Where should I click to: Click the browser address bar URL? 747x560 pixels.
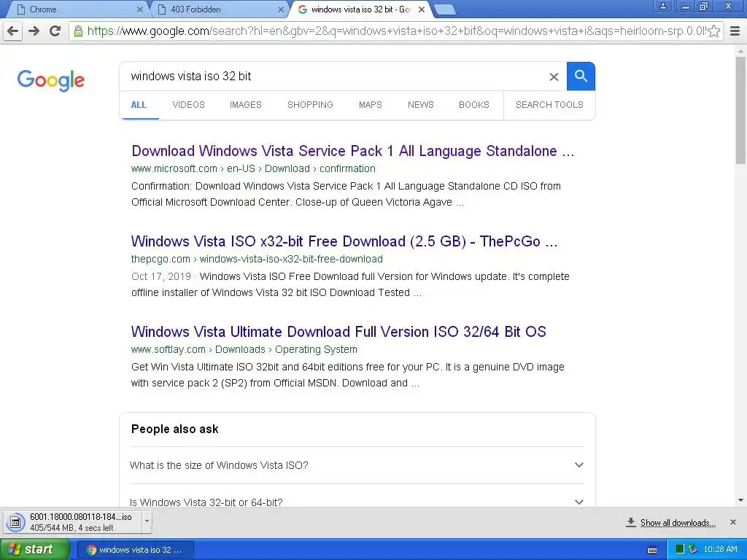pos(395,31)
